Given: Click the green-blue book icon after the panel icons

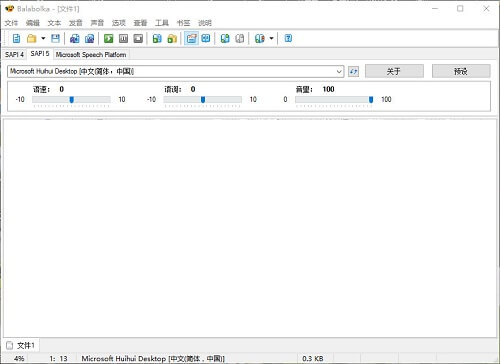Looking at the screenshot, I should [225, 38].
